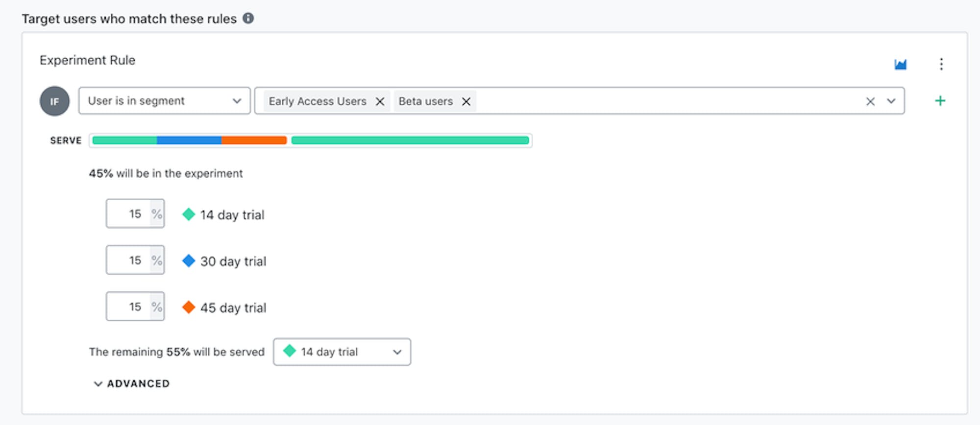Expand the segment selection dropdown arrow
This screenshot has width=980, height=425.
[891, 101]
